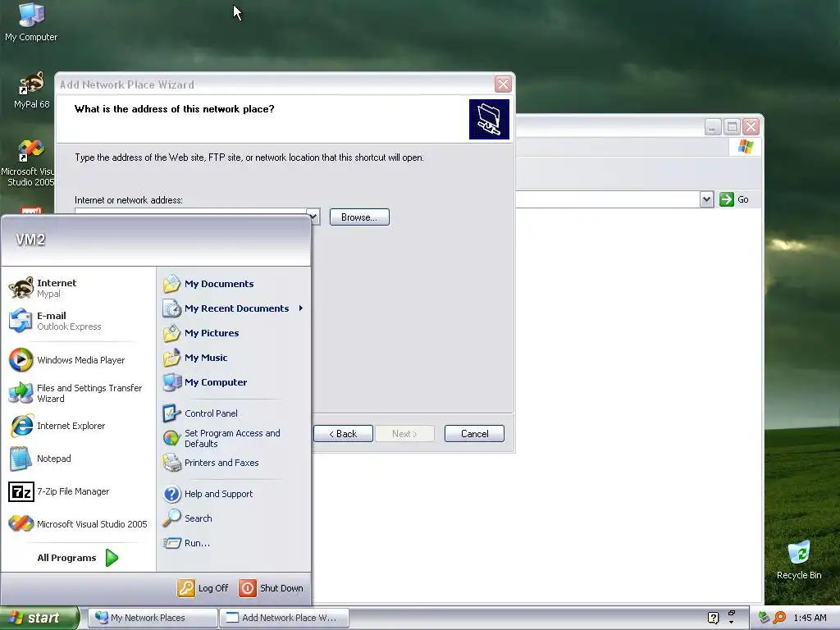Open address bar dropdown in My Network Places
The image size is (840, 630).
pos(706,199)
